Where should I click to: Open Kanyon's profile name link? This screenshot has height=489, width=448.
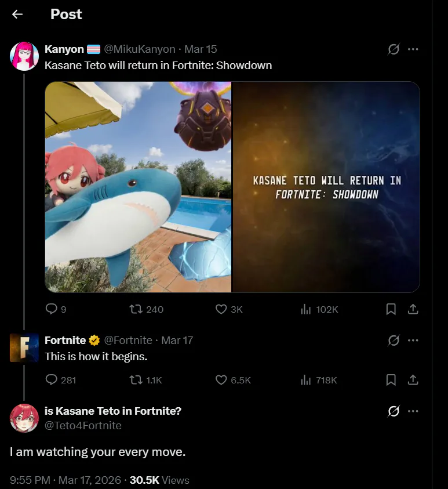point(64,49)
